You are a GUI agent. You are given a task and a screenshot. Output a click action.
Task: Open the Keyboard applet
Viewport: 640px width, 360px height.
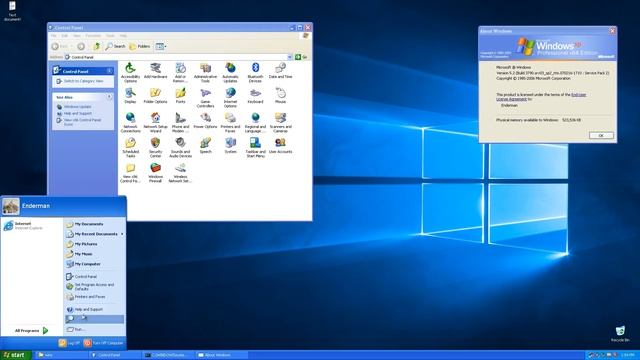pos(255,96)
